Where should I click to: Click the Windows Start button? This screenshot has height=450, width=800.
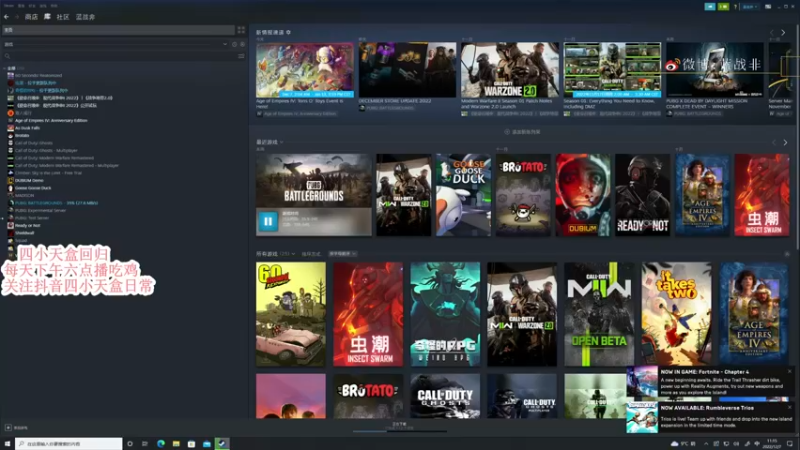click(x=7, y=444)
